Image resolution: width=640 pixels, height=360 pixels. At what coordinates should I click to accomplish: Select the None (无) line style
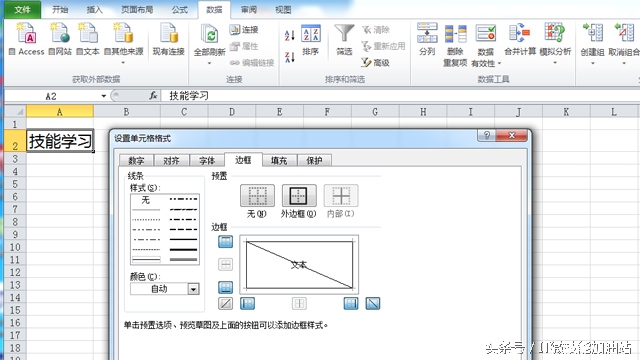146,200
